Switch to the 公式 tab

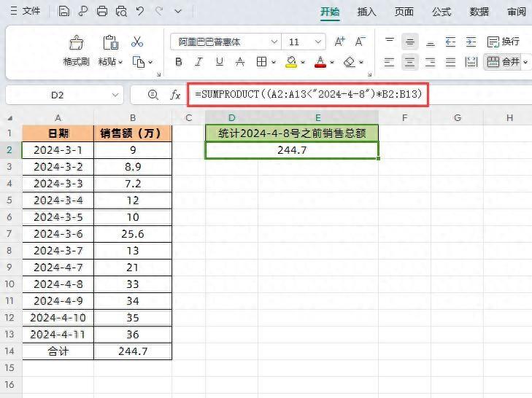click(442, 12)
